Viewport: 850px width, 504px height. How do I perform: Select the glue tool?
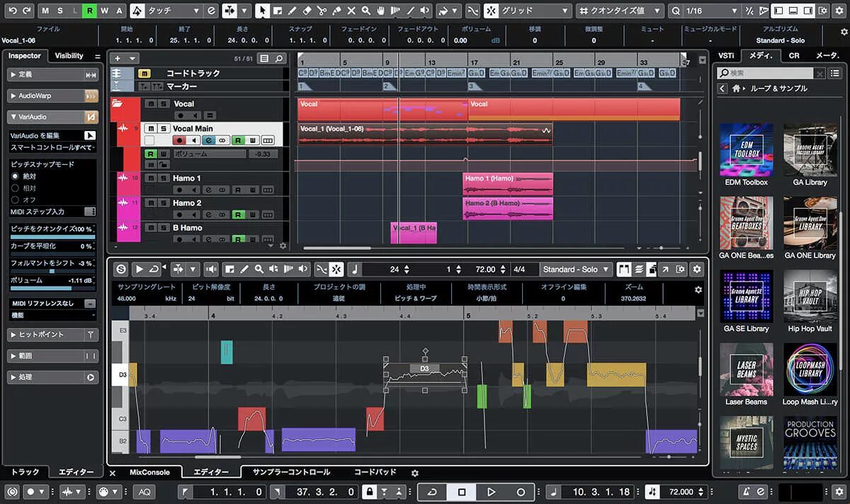tap(336, 11)
